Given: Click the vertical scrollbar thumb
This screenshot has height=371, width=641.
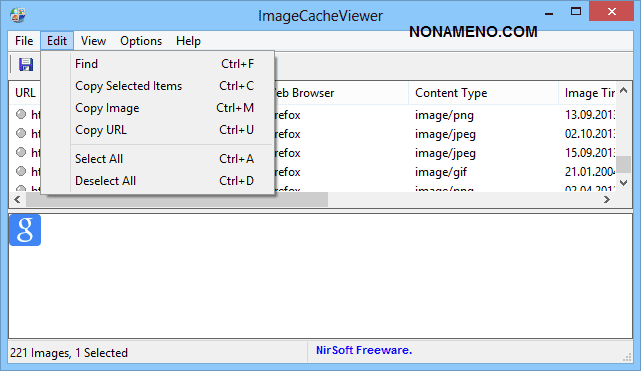Looking at the screenshot, I should (623, 165).
